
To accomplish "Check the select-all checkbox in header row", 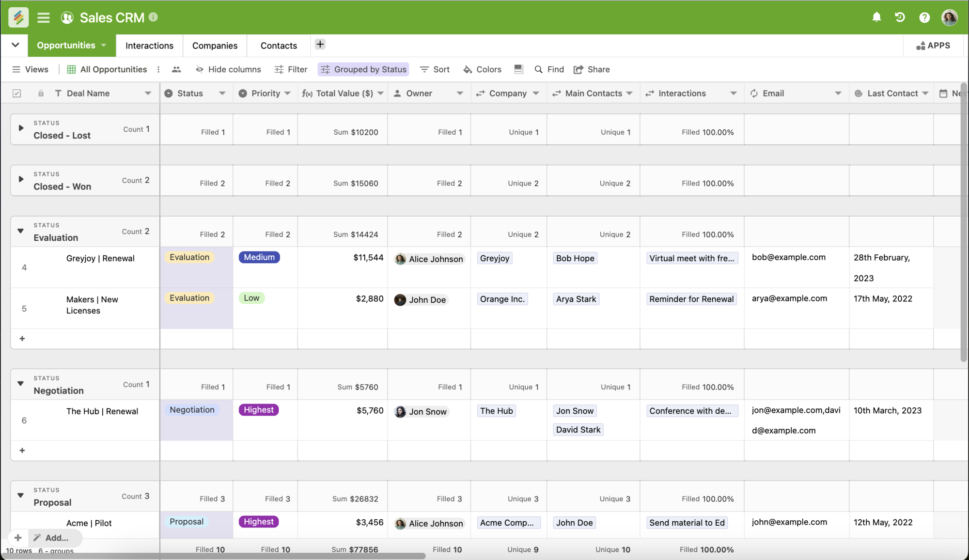I will click(x=16, y=93).
